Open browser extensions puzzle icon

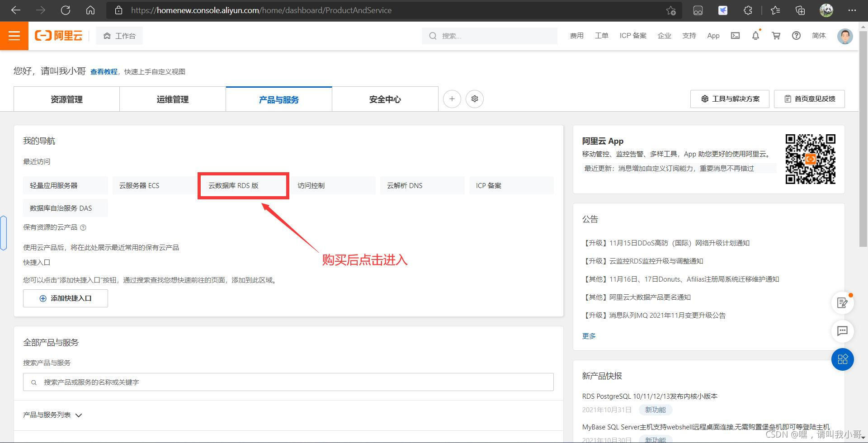pos(748,10)
